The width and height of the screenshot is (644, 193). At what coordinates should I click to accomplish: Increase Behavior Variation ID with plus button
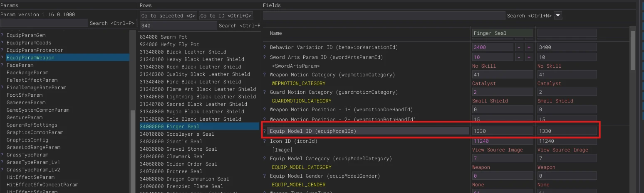click(x=529, y=47)
